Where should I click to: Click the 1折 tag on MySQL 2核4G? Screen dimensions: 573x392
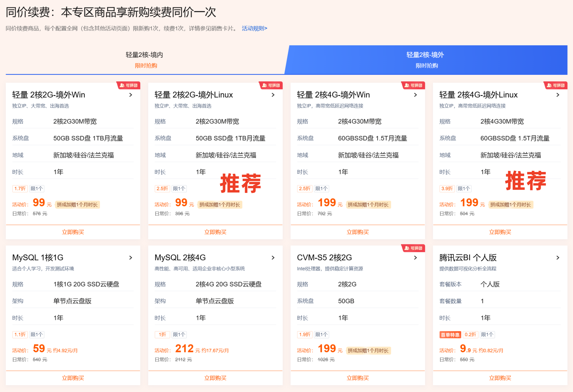[x=162, y=335]
